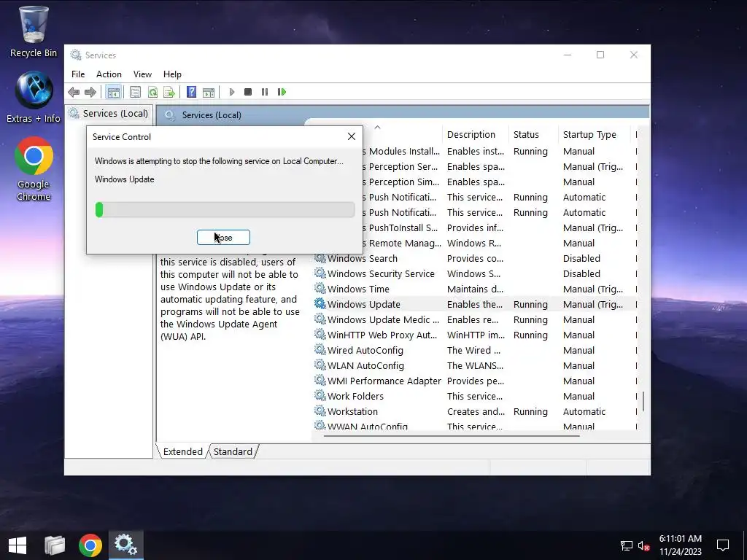Click the vertical scrollbar thumb of services list
Image resolution: width=747 pixels, height=560 pixels.
[x=643, y=401]
